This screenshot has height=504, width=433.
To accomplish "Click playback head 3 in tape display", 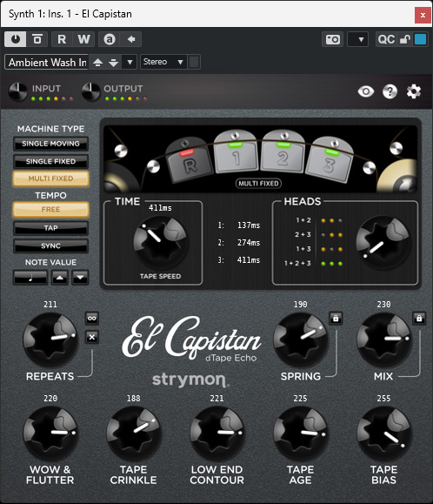I will (330, 159).
